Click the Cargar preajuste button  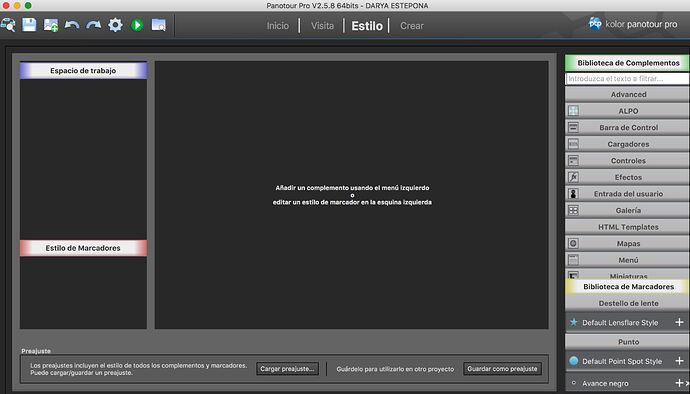287,369
